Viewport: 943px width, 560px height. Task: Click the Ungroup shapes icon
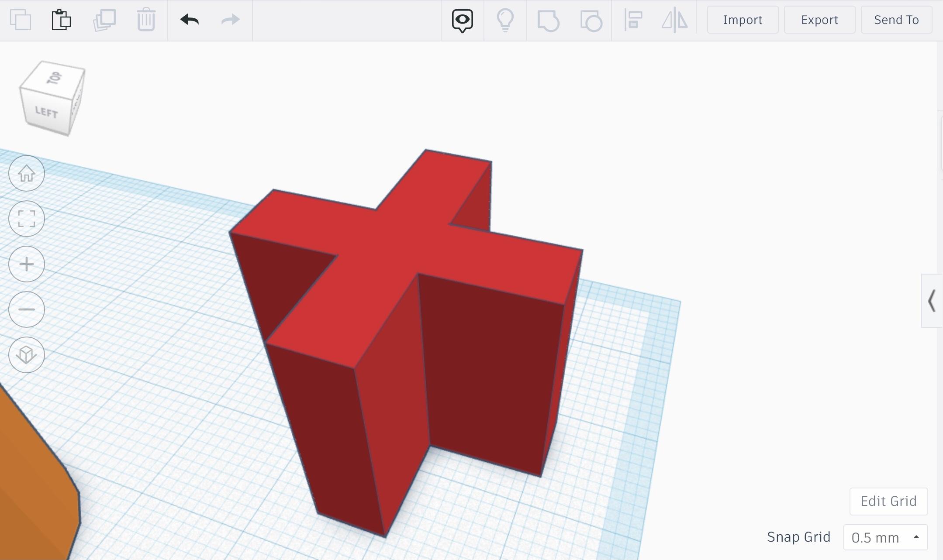click(591, 20)
